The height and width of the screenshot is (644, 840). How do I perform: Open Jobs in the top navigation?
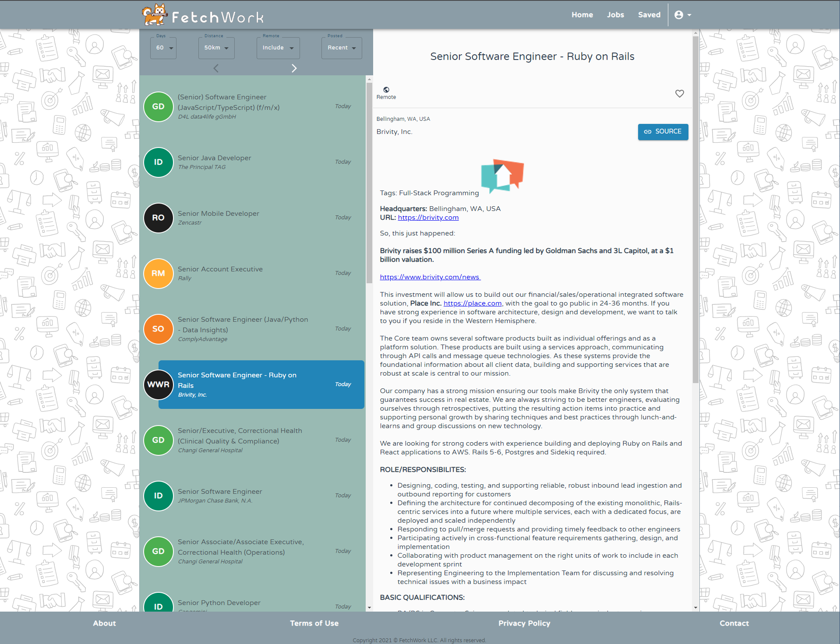[x=615, y=15]
